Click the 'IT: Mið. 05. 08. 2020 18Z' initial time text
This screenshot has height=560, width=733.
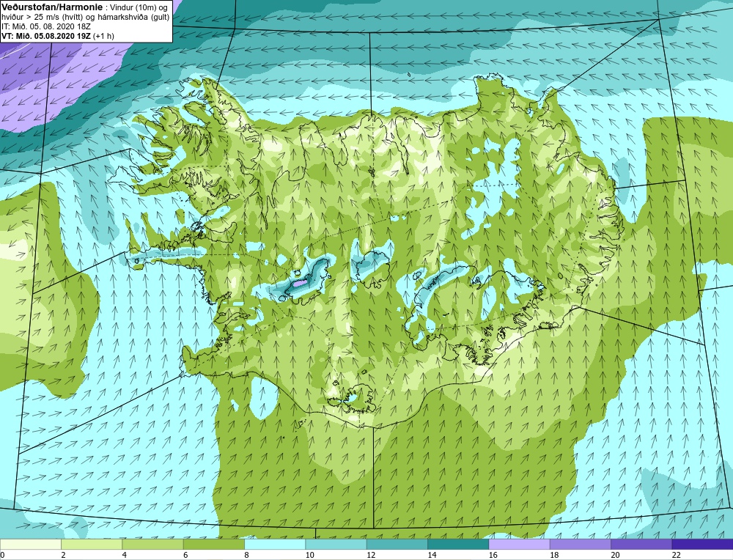(x=46, y=26)
